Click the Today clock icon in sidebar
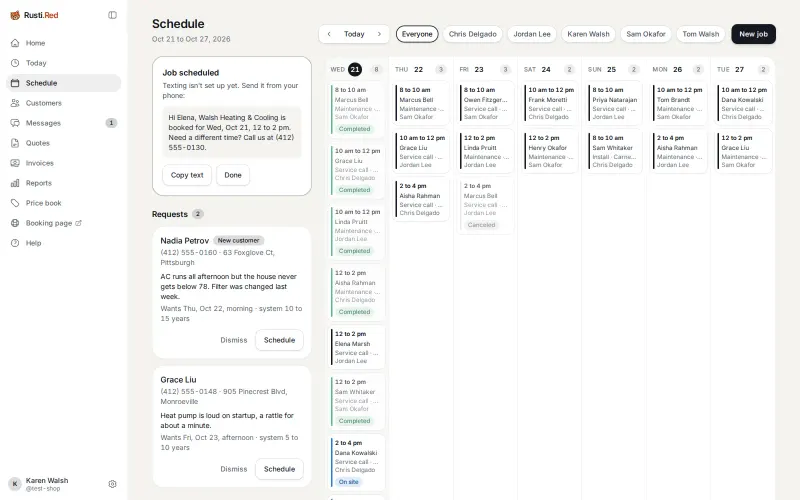This screenshot has width=800, height=500. coord(15,63)
